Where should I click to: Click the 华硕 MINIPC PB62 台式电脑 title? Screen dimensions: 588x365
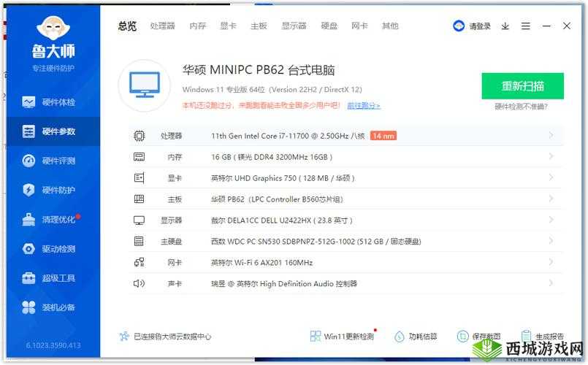(x=259, y=70)
